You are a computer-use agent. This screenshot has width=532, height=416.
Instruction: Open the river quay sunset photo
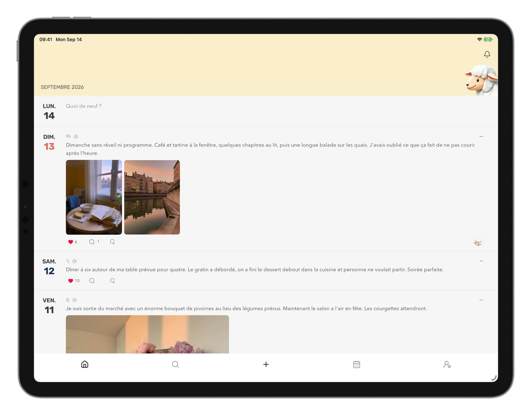pyautogui.click(x=152, y=197)
